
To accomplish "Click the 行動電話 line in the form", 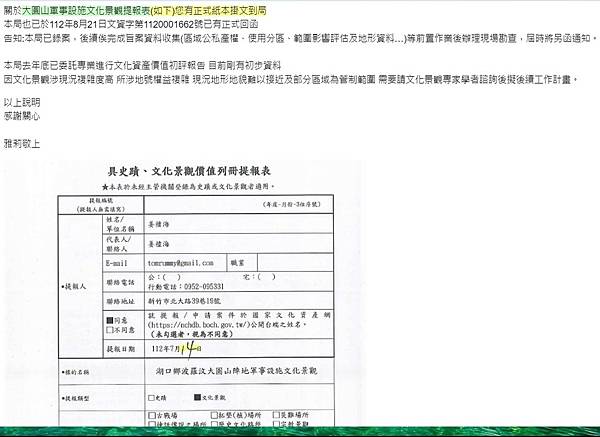I will tap(186, 287).
